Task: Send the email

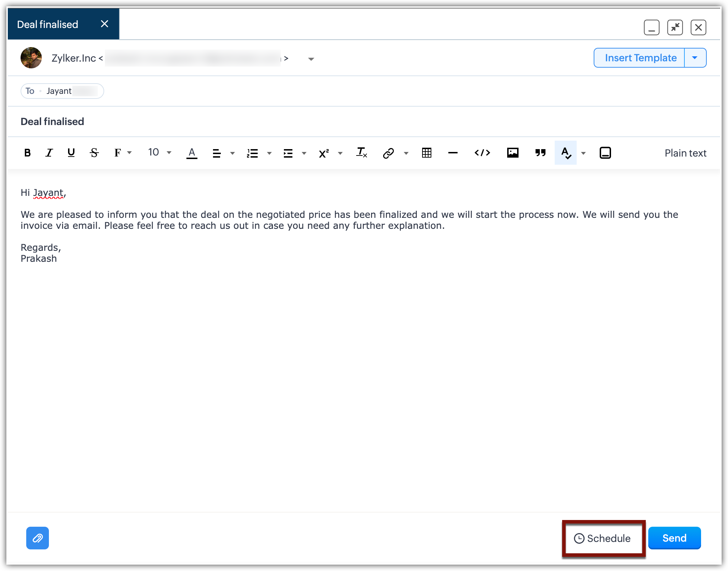Action: [674, 538]
